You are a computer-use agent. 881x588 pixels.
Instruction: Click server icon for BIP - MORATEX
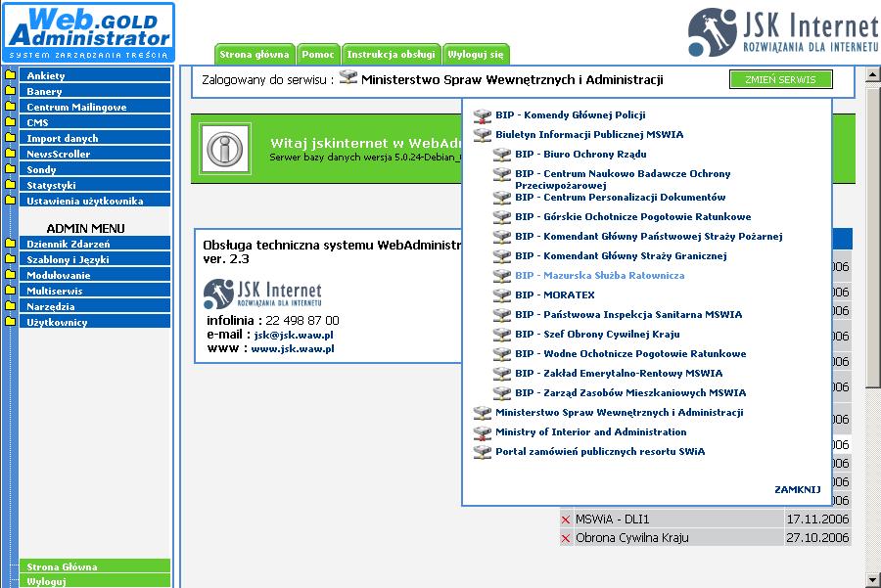point(502,295)
